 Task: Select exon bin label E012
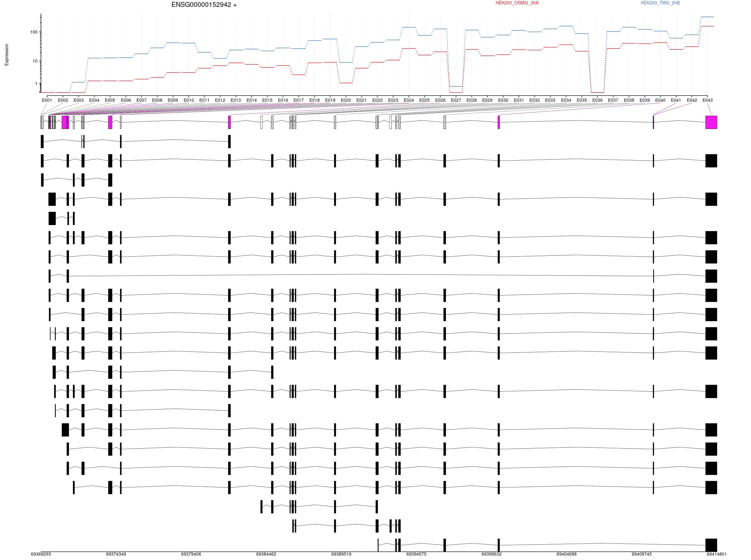220,100
